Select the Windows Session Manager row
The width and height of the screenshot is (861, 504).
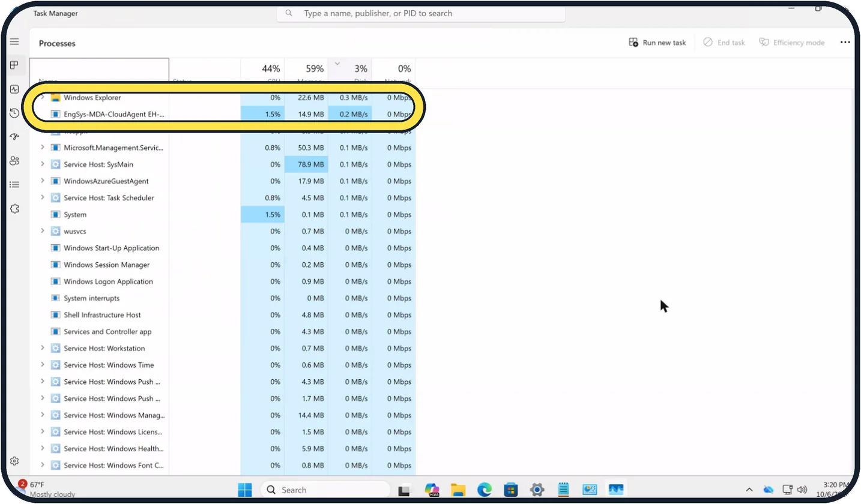point(223,265)
